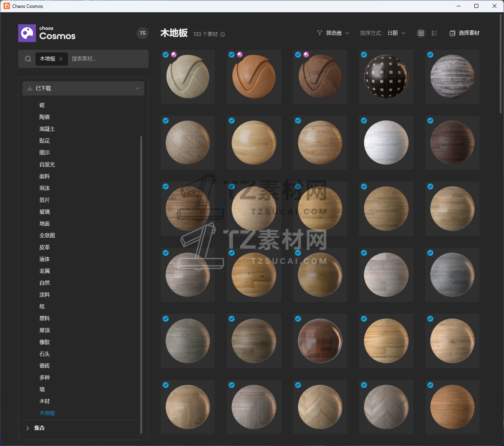Click the 木地板 page heading
This screenshot has width=504, height=446.
click(x=174, y=33)
